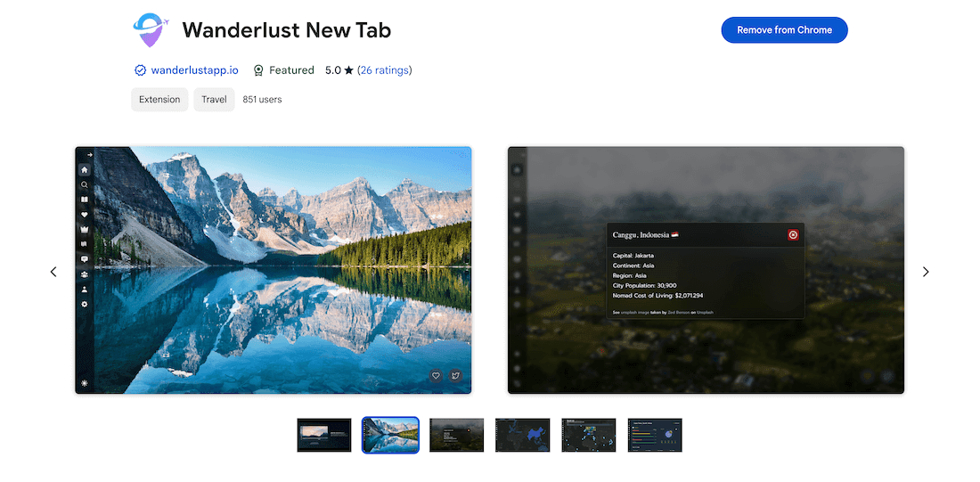Select the Extension category chip
This screenshot has width=980, height=482.
coord(159,100)
